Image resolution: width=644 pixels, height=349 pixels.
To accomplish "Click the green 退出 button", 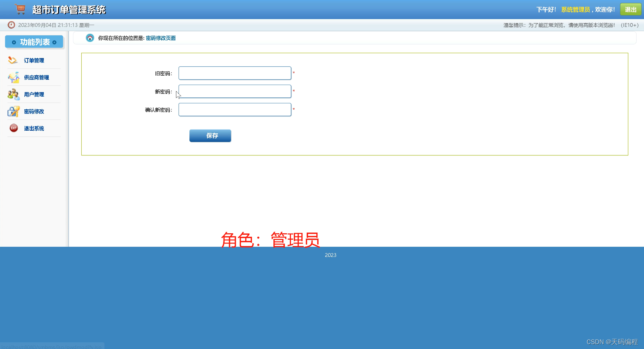I will point(631,9).
